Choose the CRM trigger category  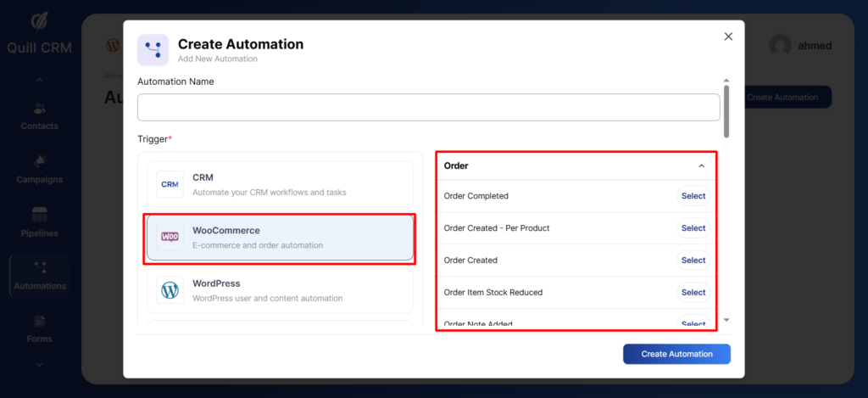(280, 184)
